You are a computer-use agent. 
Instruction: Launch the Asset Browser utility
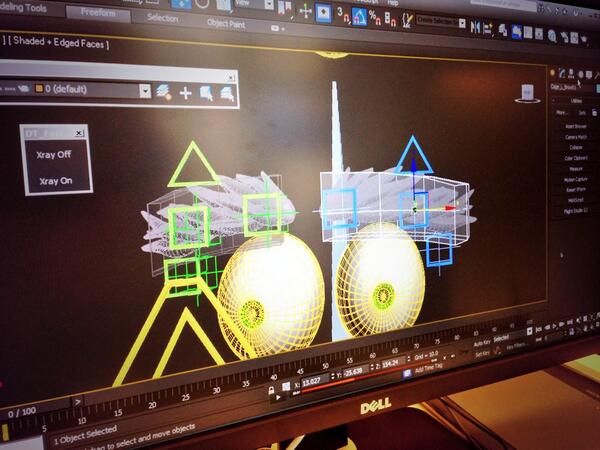pos(576,126)
